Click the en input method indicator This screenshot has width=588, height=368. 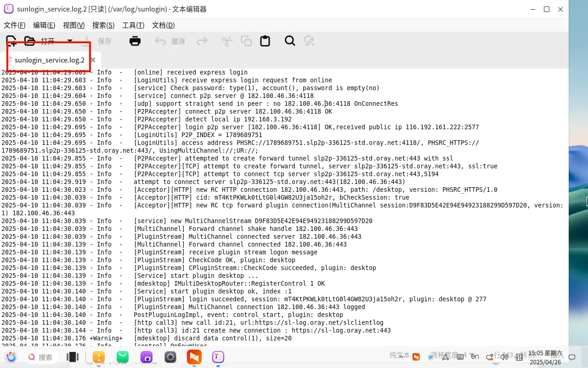coord(475,356)
